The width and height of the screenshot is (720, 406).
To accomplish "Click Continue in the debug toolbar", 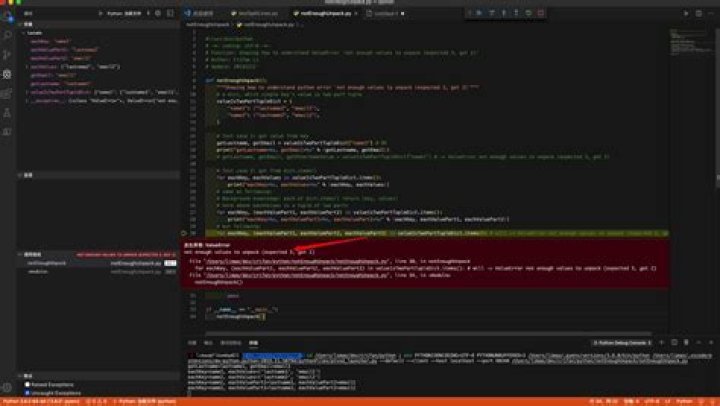I will pos(479,13).
